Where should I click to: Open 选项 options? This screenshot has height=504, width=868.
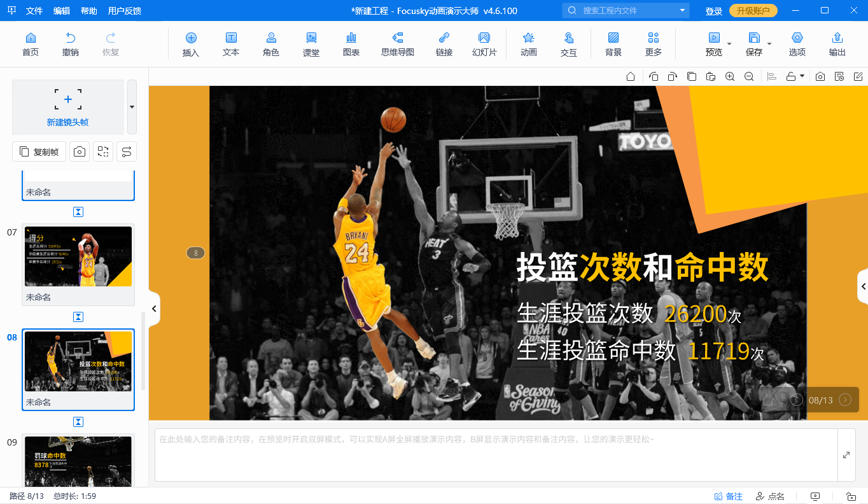797,45
